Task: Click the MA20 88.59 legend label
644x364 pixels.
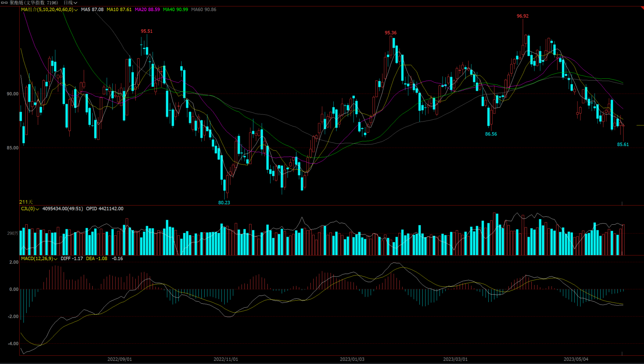Action: point(147,9)
